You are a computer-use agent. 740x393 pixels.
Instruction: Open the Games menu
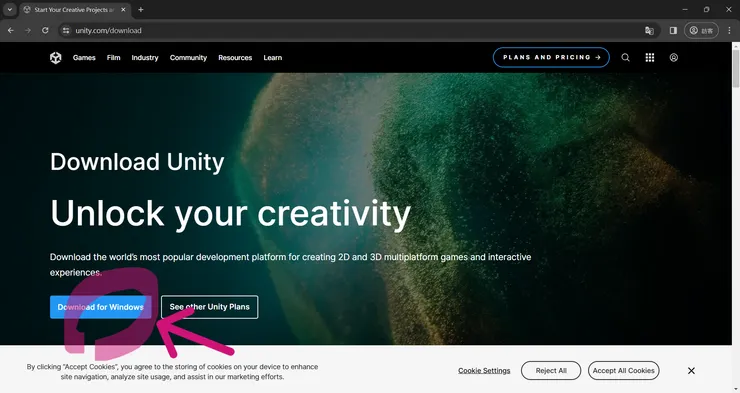pos(84,58)
